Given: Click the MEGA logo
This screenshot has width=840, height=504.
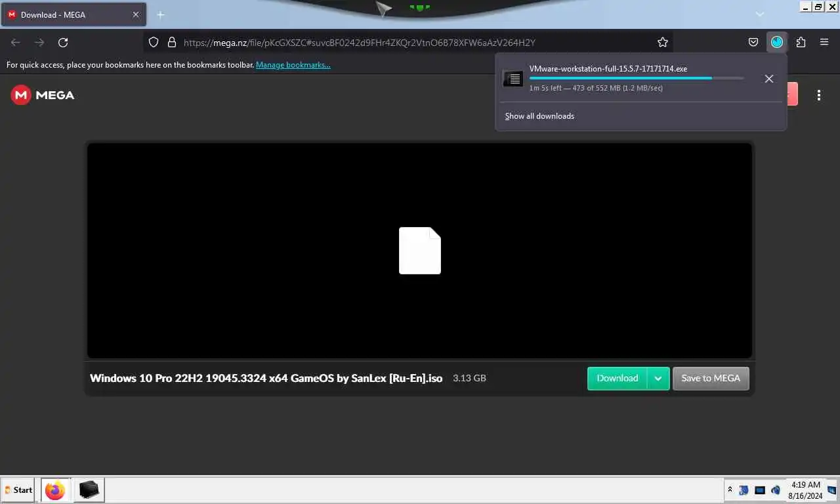Looking at the screenshot, I should [x=43, y=95].
